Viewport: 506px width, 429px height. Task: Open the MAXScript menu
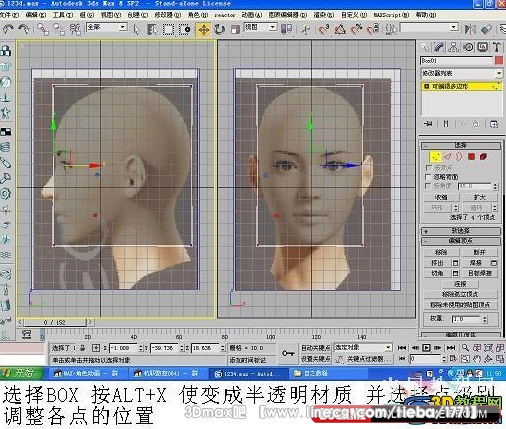click(391, 15)
